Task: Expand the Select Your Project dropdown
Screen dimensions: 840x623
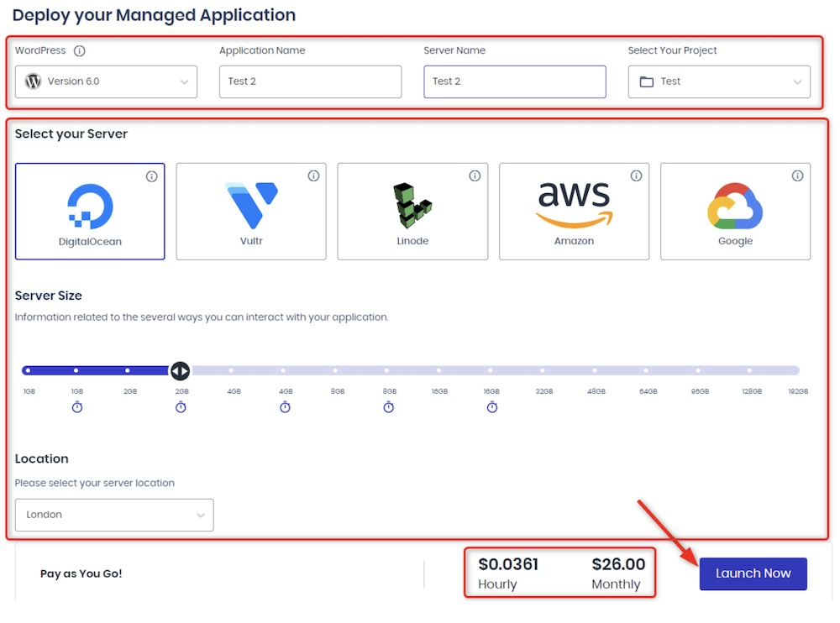Action: point(719,82)
